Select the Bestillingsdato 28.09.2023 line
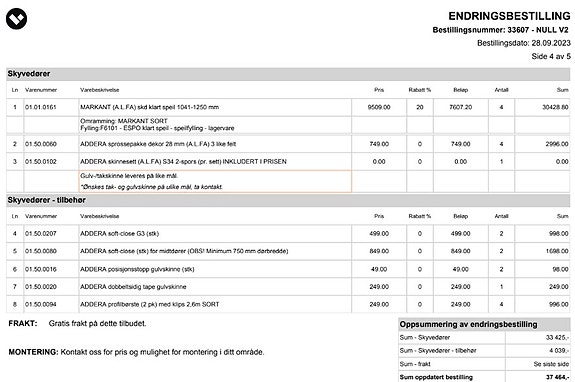 (524, 43)
